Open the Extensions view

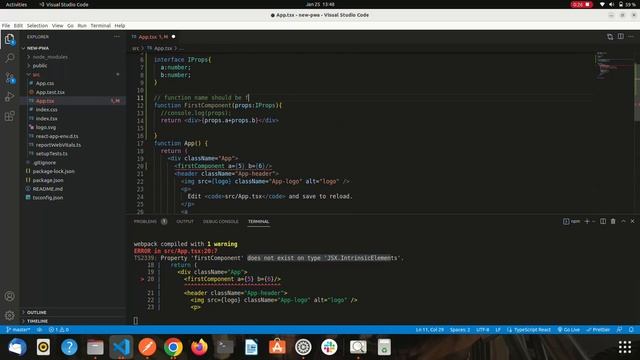tap(9, 116)
